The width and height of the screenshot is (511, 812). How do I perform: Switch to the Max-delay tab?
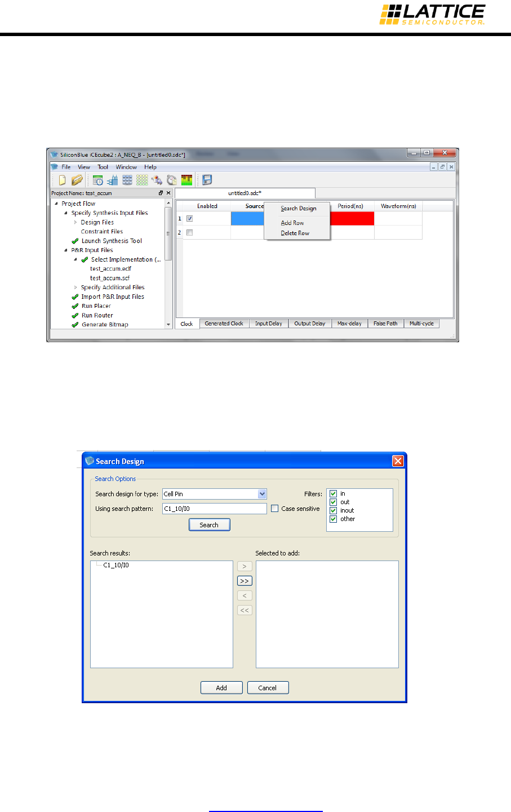349,324
